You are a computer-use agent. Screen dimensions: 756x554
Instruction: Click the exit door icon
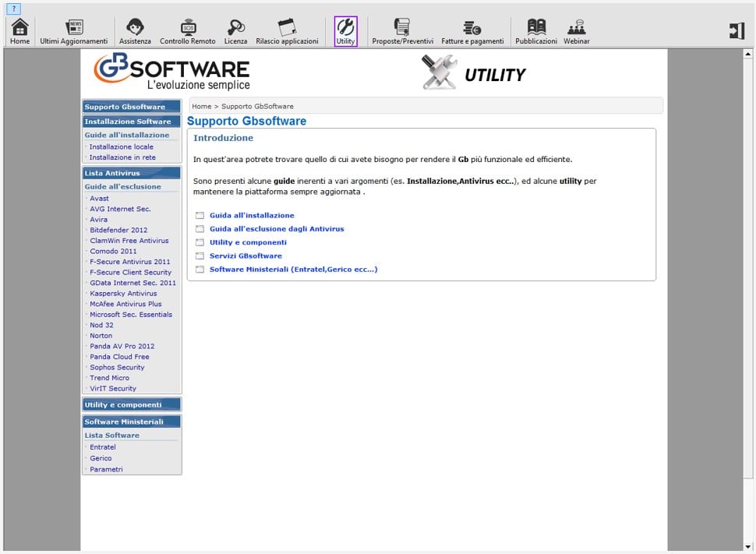click(x=737, y=31)
